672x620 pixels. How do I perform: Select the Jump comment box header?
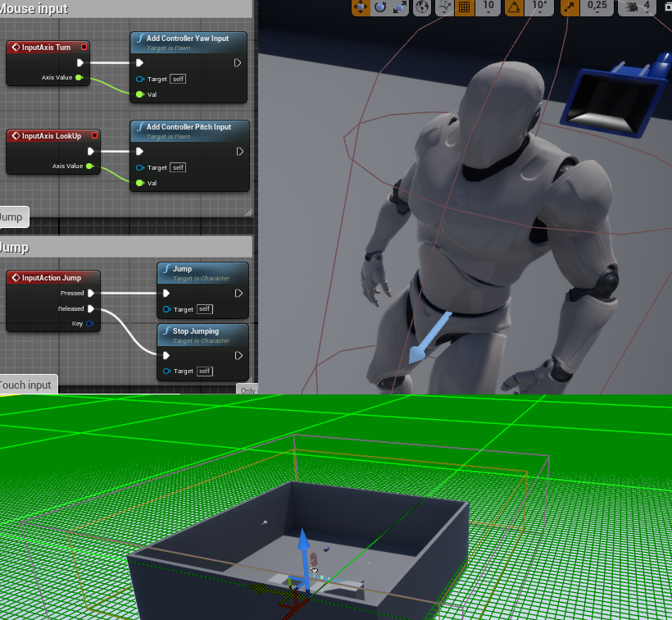126,248
